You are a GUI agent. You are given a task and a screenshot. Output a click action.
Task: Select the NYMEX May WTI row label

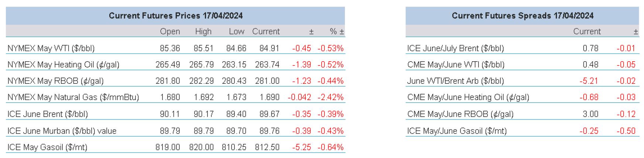click(x=51, y=48)
